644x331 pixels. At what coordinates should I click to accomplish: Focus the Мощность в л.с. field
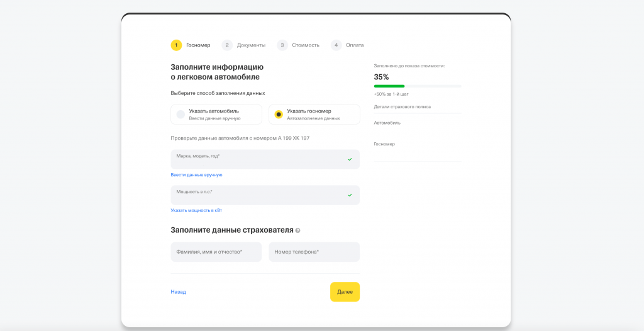pos(258,195)
